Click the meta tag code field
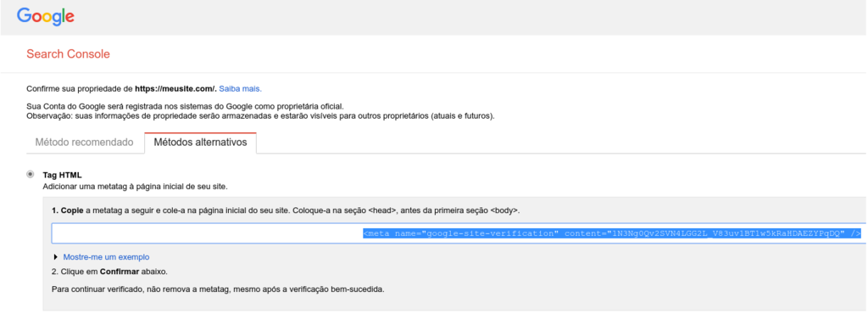This screenshot has width=868, height=314. coord(459,233)
